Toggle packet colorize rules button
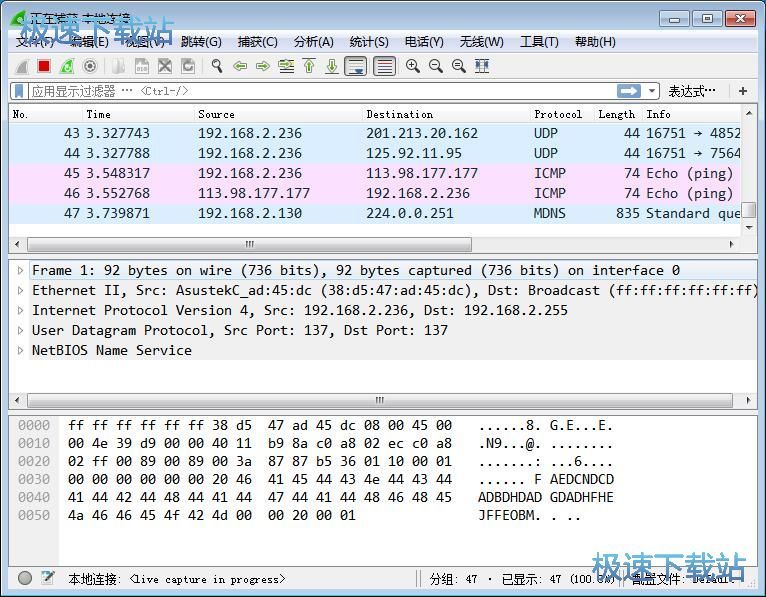 (x=384, y=66)
